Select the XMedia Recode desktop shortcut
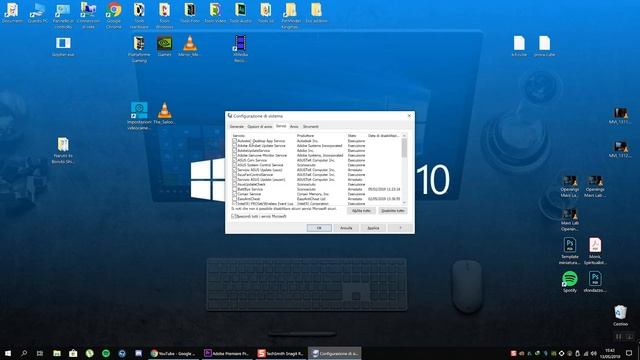Screen dimensions: 640x360 pyautogui.click(x=240, y=49)
